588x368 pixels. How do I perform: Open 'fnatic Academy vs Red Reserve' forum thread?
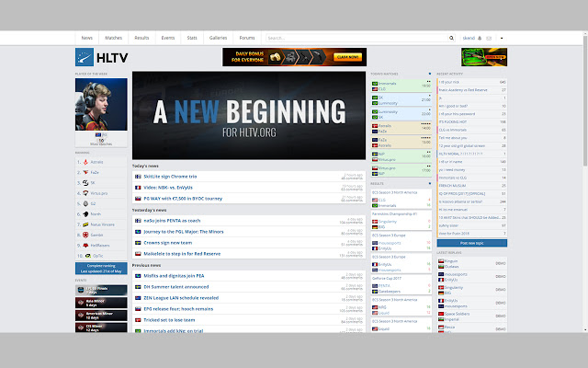click(x=472, y=90)
